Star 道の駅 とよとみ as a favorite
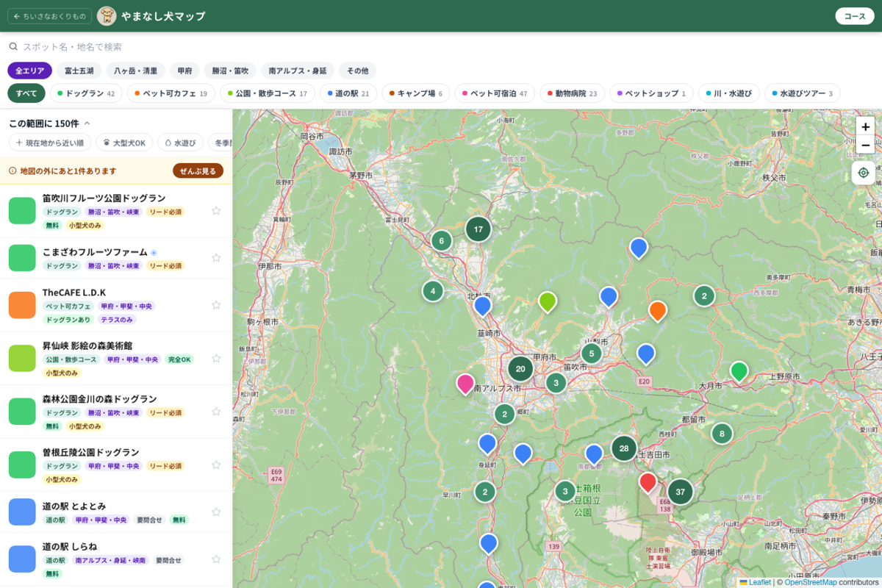Viewport: 882px width, 588px height. point(216,512)
